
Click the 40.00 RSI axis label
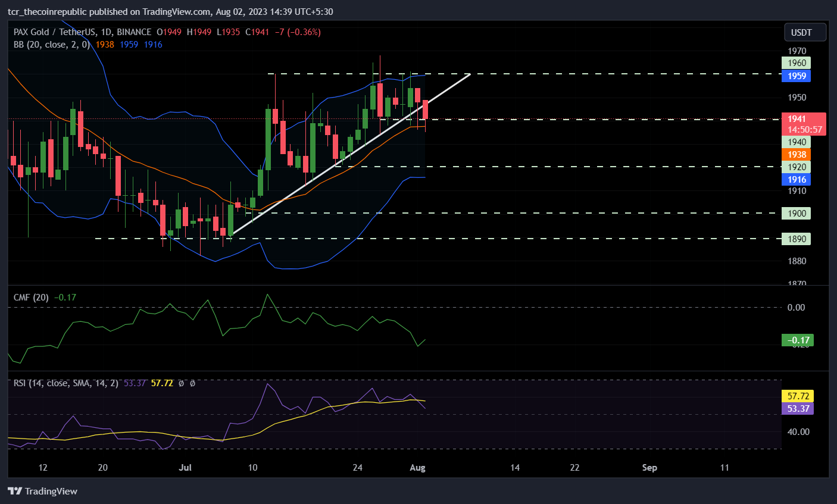pyautogui.click(x=798, y=432)
